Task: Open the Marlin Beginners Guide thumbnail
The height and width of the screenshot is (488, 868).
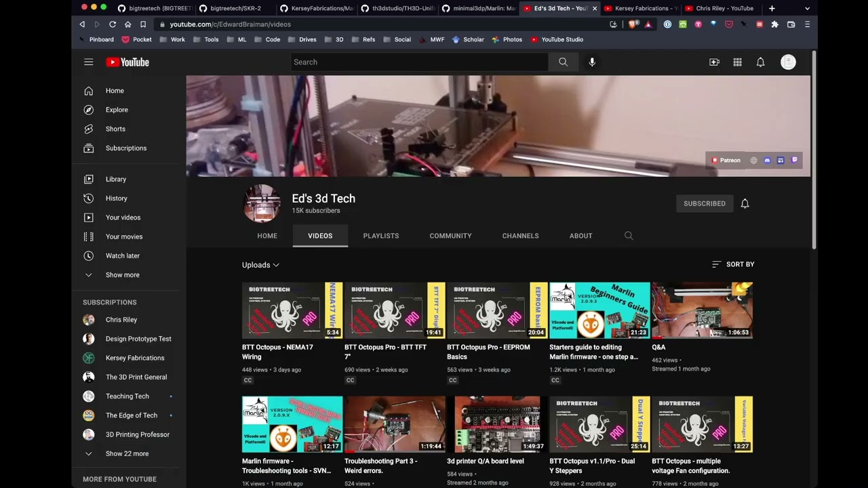Action: point(599,310)
